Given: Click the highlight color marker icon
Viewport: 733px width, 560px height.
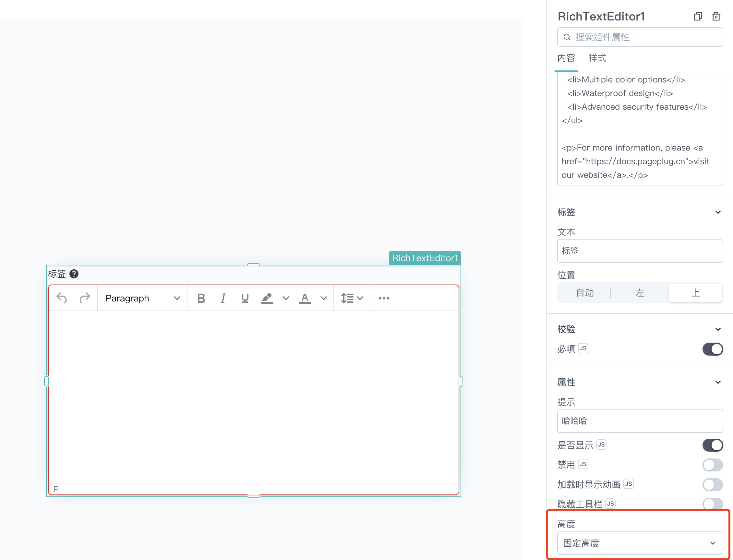Looking at the screenshot, I should (x=267, y=298).
